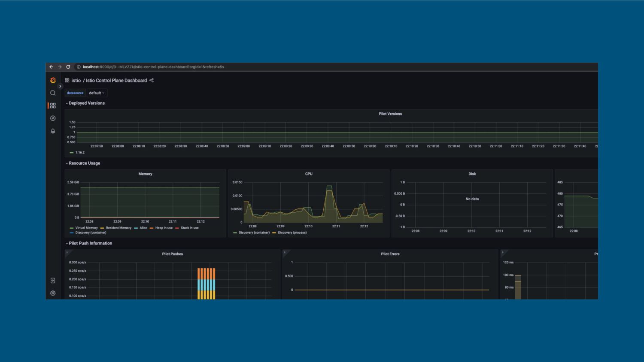Screen dimensions: 644x362
Task: Open the Dashboards sidebar icon
Action: [53, 106]
